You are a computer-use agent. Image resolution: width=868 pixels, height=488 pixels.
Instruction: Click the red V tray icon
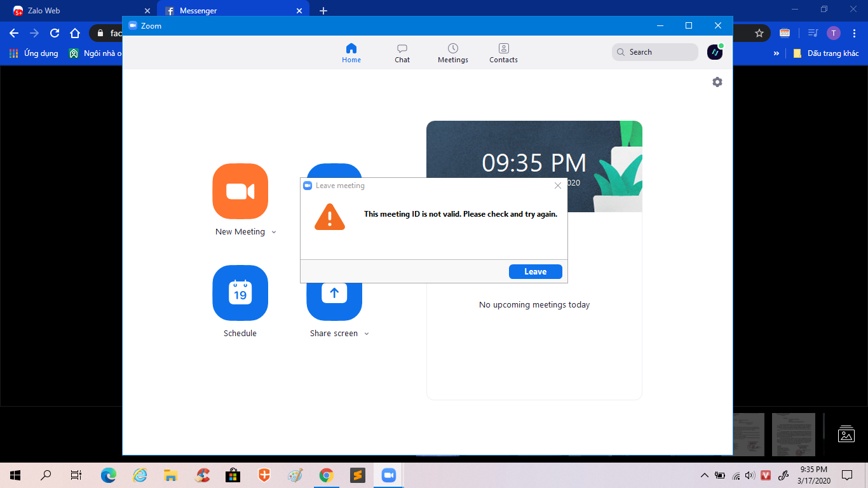click(766, 475)
